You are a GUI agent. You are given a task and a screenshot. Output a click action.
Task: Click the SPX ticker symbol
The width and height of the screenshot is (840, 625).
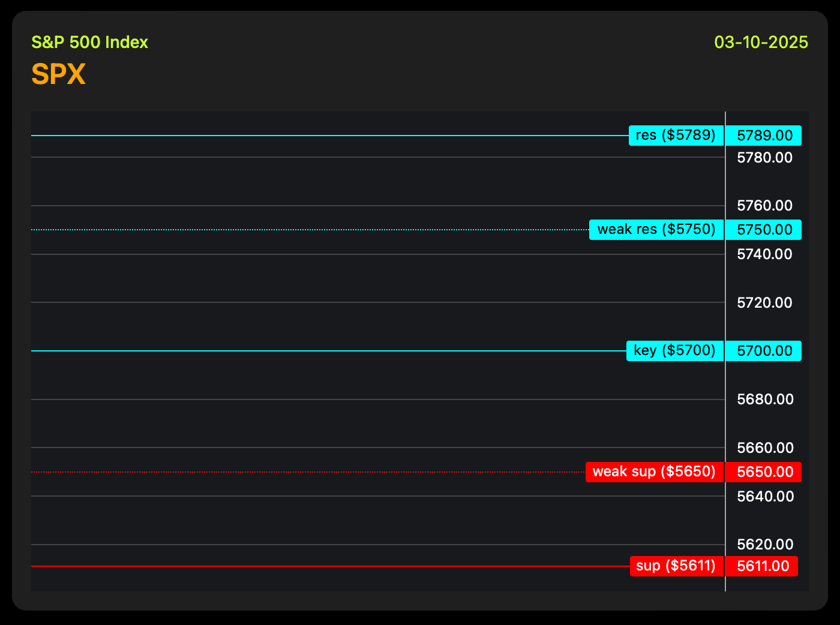58,74
